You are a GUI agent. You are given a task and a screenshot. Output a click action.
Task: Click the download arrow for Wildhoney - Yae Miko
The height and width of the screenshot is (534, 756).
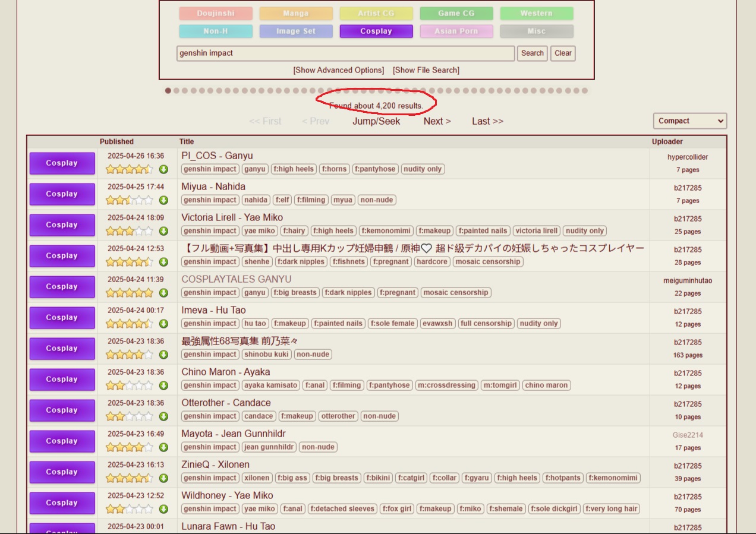pyautogui.click(x=163, y=509)
